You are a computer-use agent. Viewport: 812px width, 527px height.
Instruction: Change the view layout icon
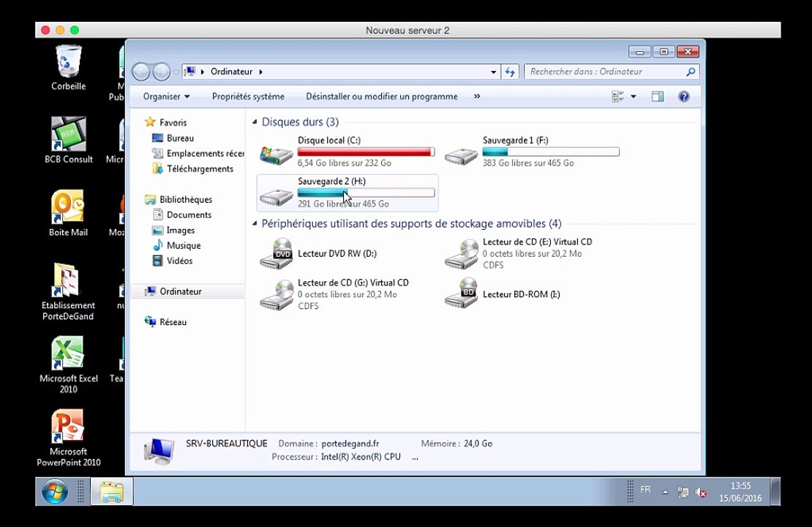click(x=617, y=97)
